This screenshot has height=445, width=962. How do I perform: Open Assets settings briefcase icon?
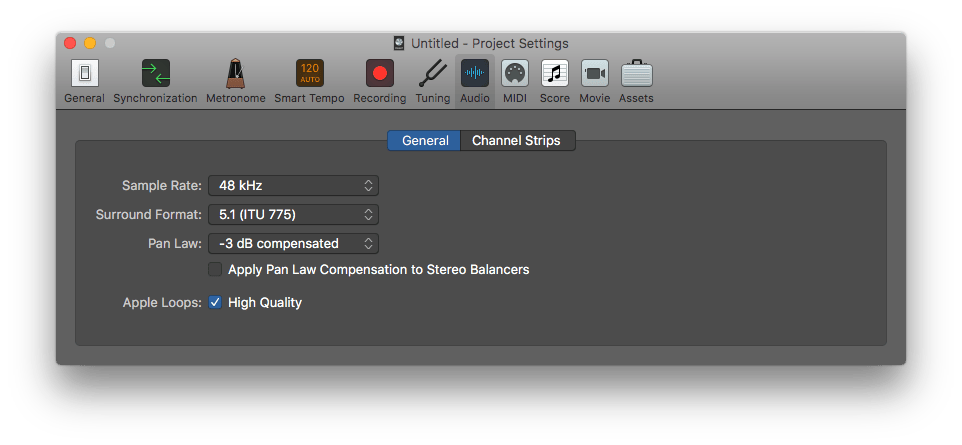click(x=636, y=74)
